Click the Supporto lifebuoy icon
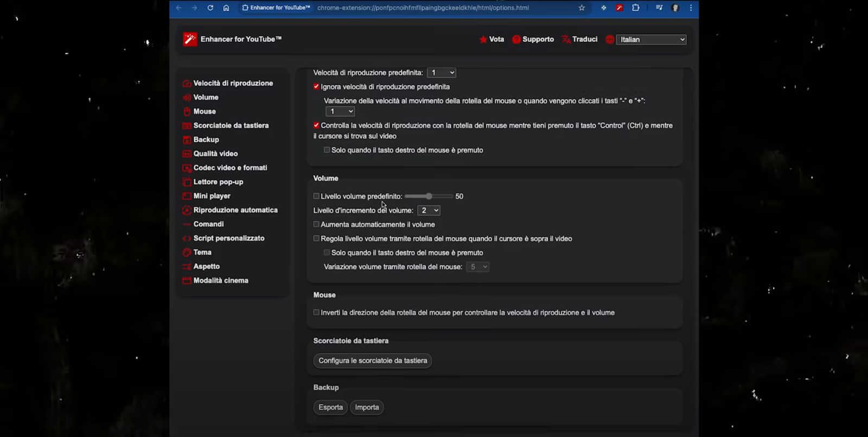The height and width of the screenshot is (437, 868). tap(516, 40)
